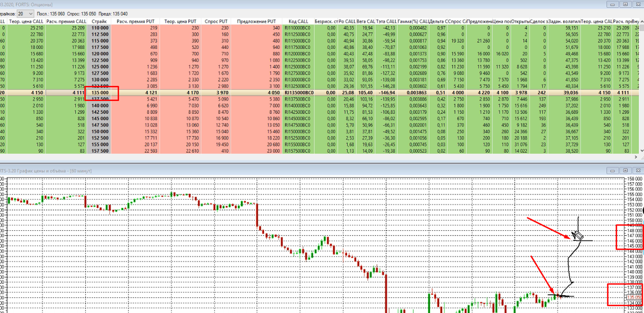Click volatility value '59,151'

572,27
